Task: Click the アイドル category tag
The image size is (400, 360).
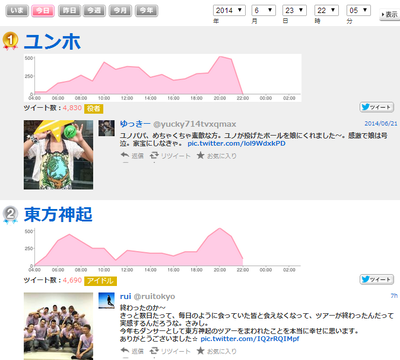Action: pos(101,281)
